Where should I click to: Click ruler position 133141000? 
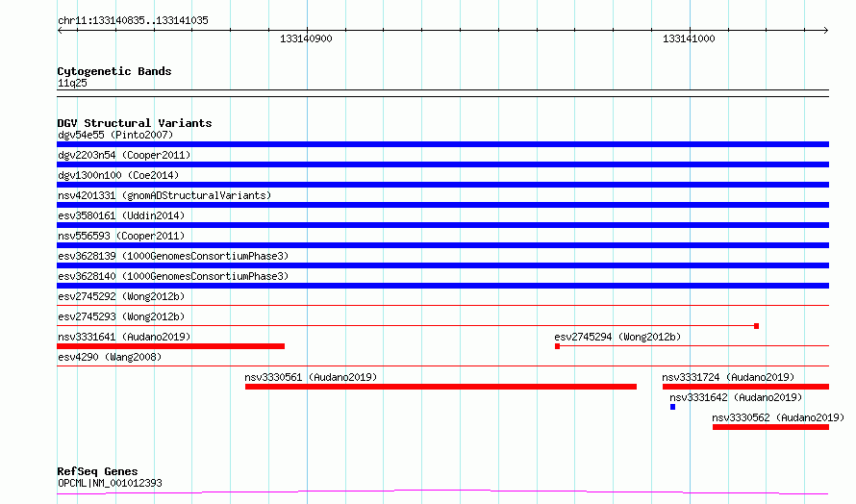pos(689,38)
